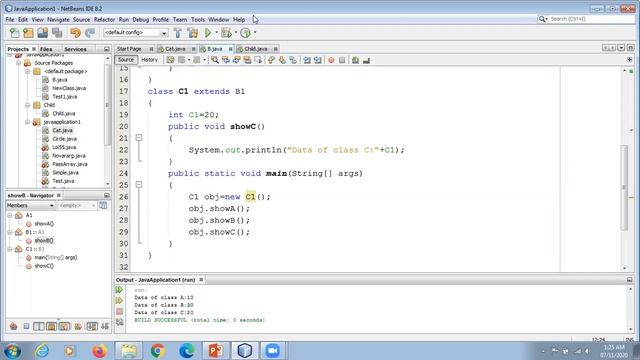Click the New Project toolbar icon

[x=28, y=33]
